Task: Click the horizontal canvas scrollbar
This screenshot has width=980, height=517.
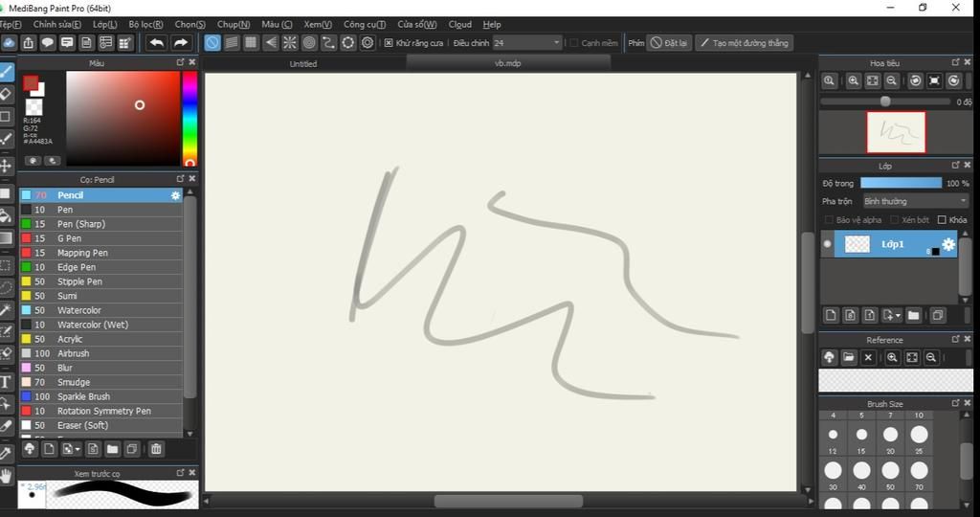Action: (x=508, y=501)
